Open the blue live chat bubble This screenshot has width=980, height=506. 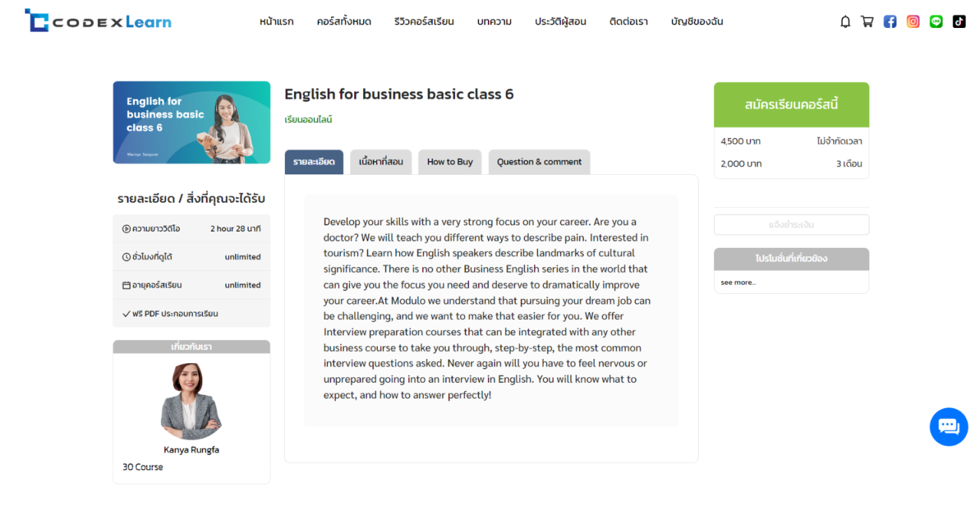[x=948, y=426]
